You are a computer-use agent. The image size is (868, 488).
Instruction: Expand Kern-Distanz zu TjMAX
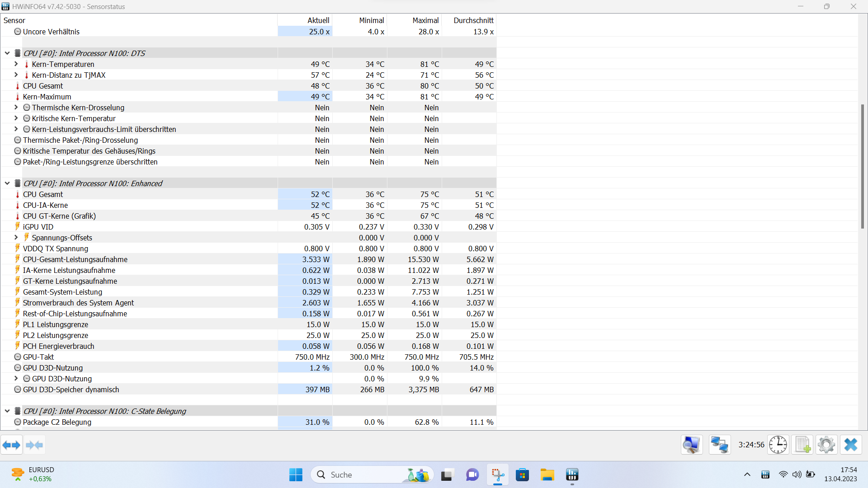tap(16, 75)
